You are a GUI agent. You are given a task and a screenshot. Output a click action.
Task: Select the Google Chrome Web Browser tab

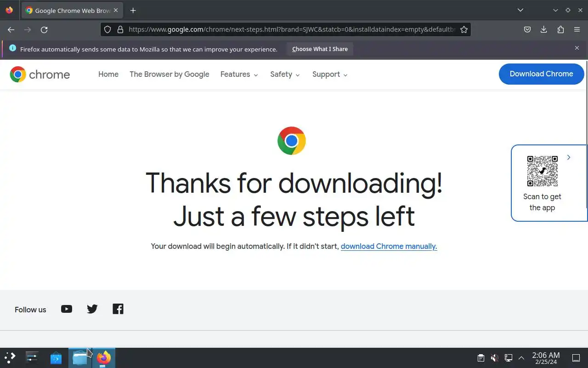point(72,10)
